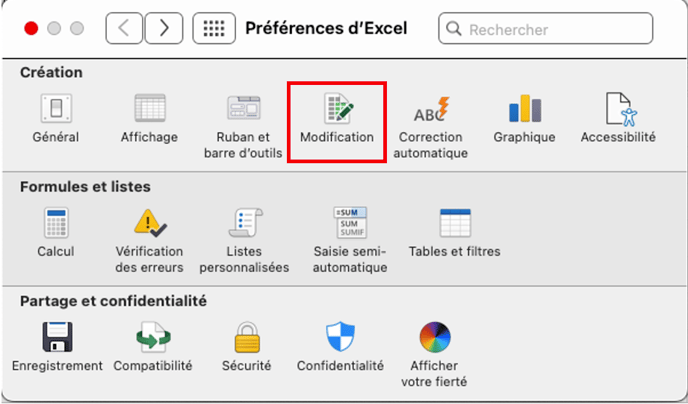
Task: Open Confidentialité shield preferences
Action: 340,337
